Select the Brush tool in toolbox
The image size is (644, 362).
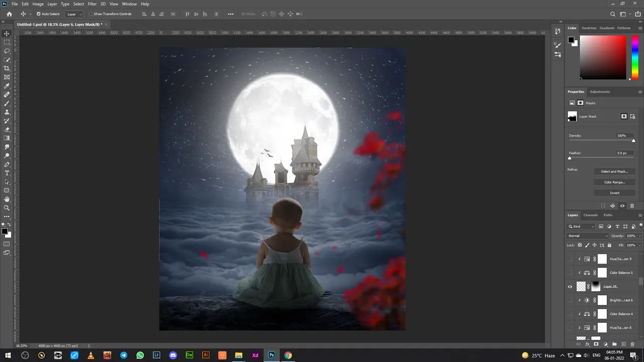pos(7,103)
